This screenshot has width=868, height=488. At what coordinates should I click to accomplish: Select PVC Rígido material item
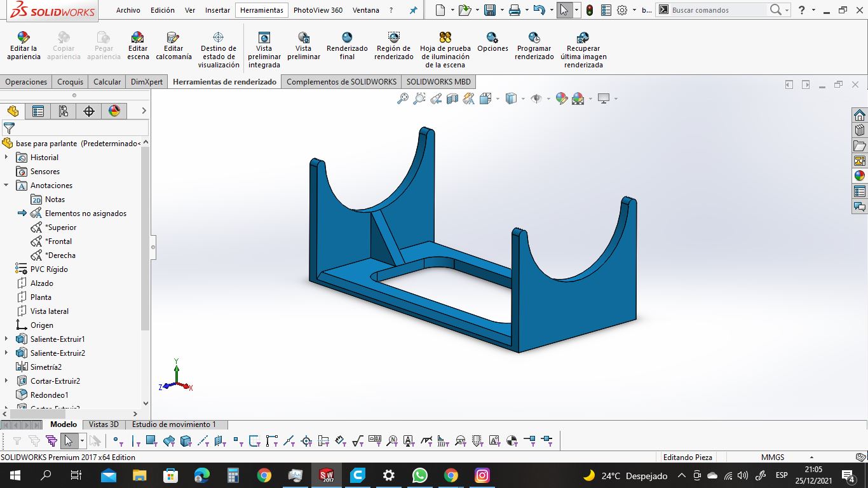tap(49, 269)
